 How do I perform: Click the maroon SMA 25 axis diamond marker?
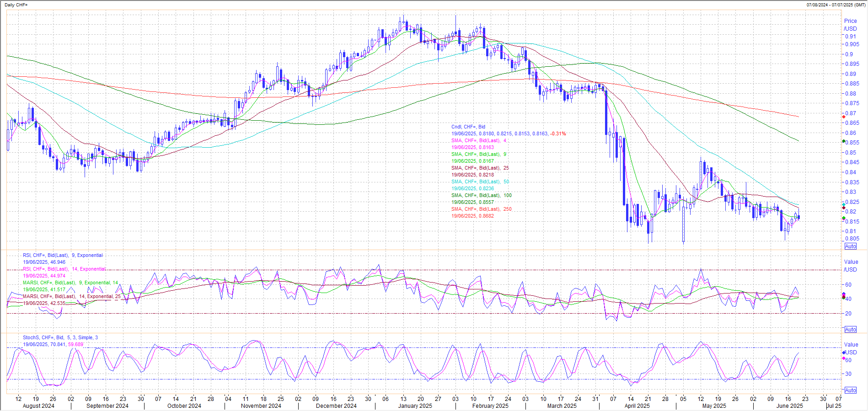[843, 208]
